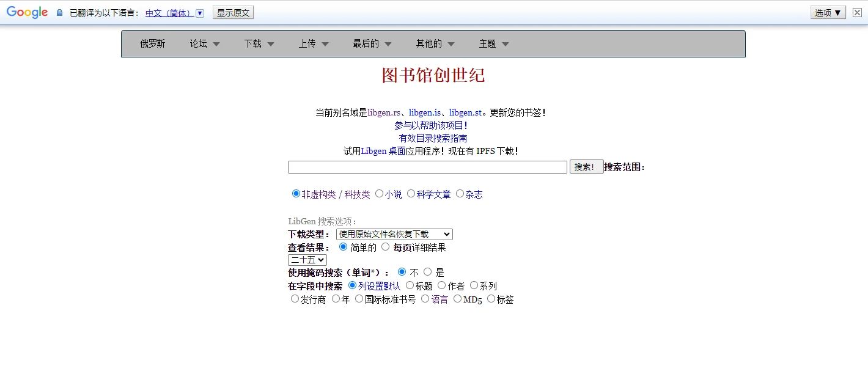Open the 下载类型 dropdown
The image size is (868, 385).
[394, 234]
